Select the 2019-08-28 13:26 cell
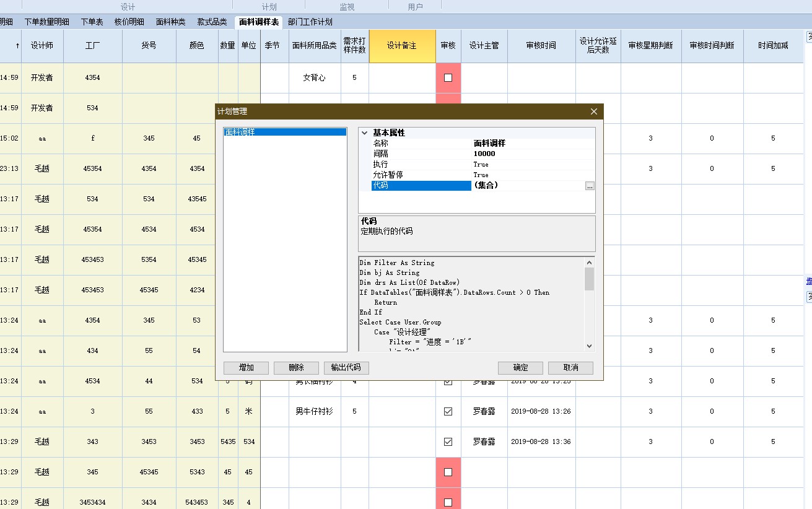The width and height of the screenshot is (812, 509). (x=541, y=411)
